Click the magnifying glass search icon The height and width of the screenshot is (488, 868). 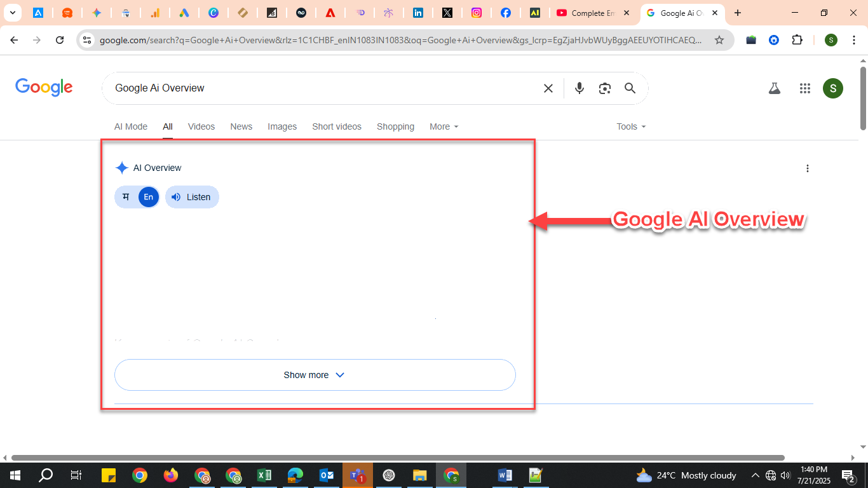630,88
